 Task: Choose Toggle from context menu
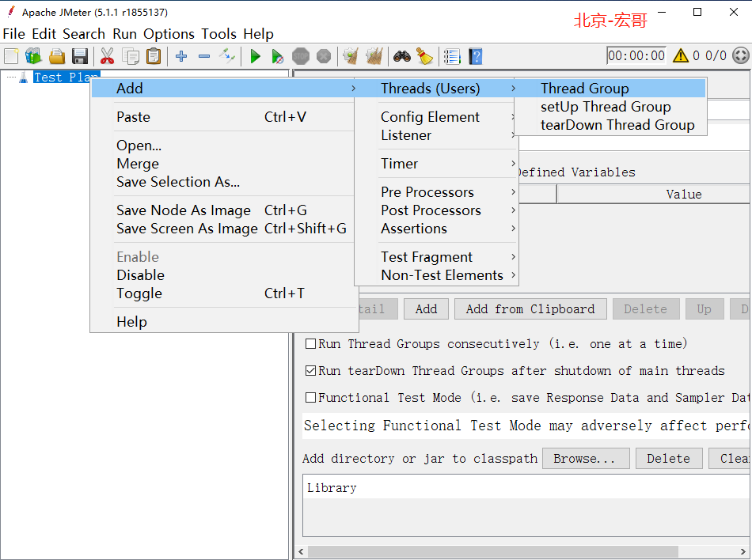tap(223, 293)
